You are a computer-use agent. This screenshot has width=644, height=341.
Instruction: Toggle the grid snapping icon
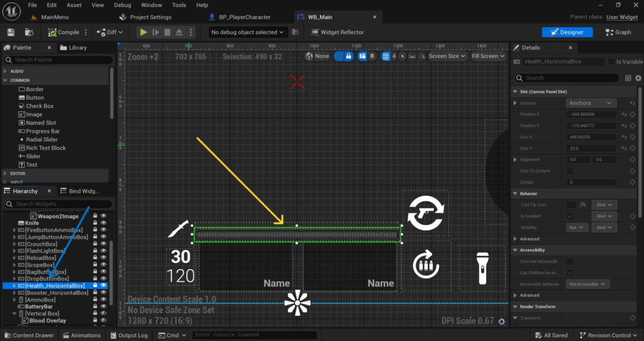click(x=386, y=57)
